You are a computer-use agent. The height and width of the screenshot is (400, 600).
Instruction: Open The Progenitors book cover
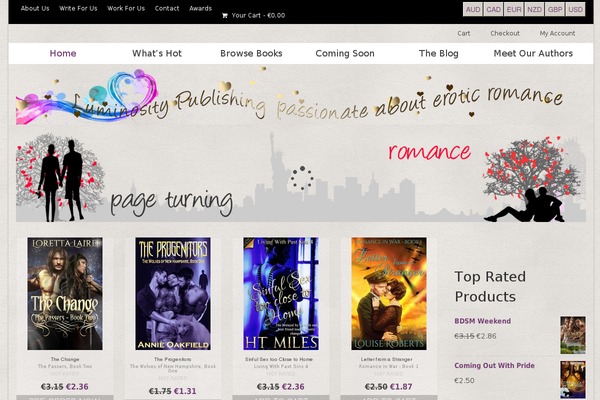(x=173, y=294)
